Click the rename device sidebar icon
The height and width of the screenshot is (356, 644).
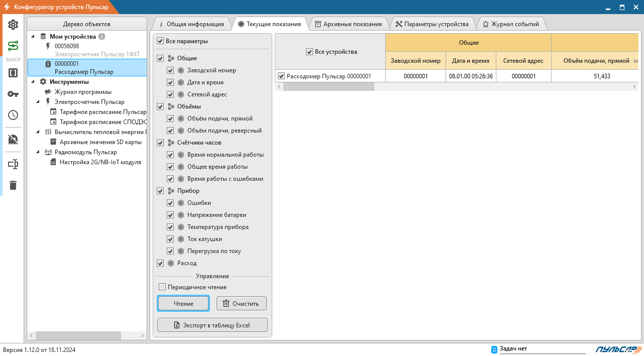[13, 164]
